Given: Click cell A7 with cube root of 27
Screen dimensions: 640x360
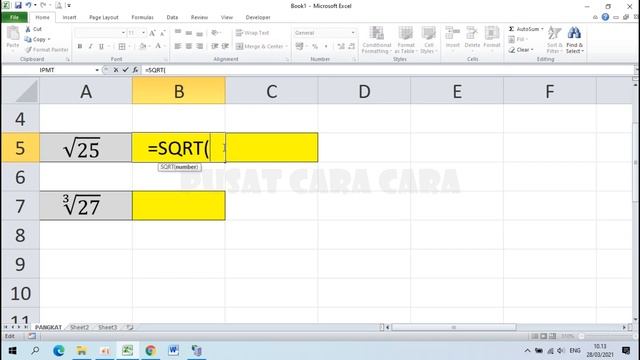Looking at the screenshot, I should tap(86, 205).
